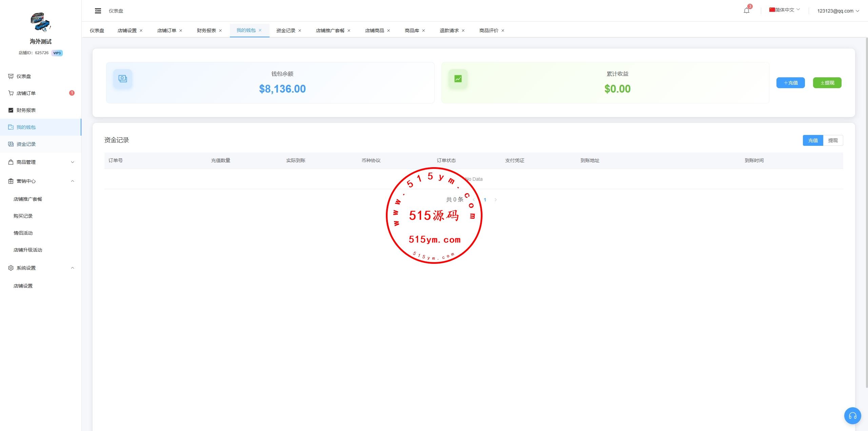The height and width of the screenshot is (431, 868).
Task: Click the notification bell icon
Action: [x=746, y=11]
